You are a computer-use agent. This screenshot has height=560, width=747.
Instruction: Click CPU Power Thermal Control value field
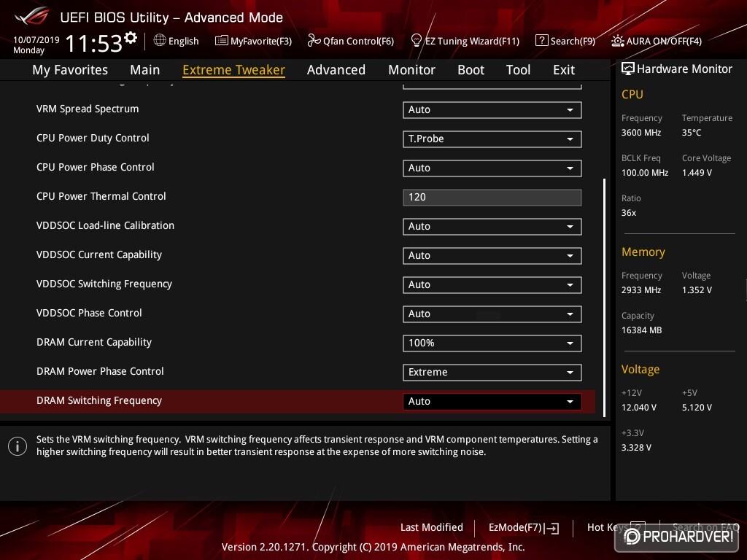point(492,197)
